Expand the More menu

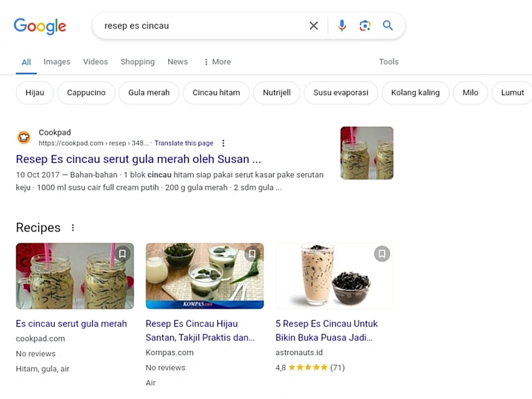click(x=218, y=62)
